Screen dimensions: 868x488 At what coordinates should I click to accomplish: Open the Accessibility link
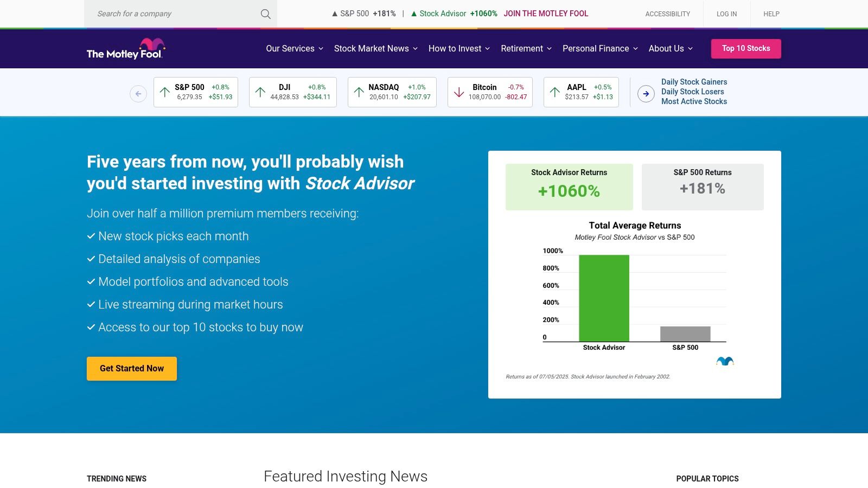coord(667,14)
